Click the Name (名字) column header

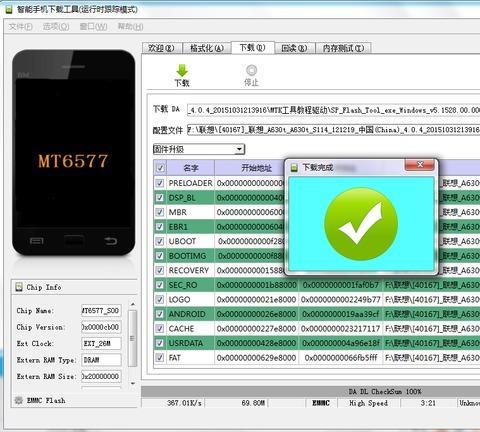point(191,168)
